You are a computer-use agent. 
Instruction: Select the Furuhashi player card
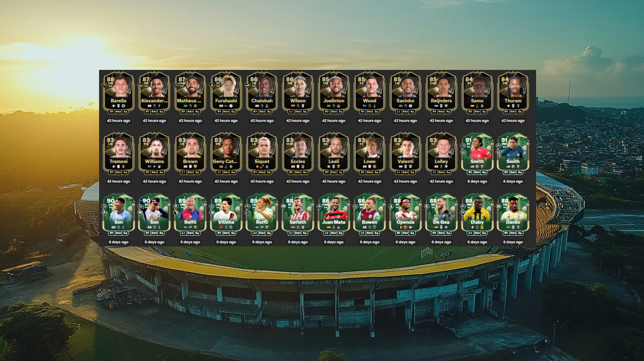point(226,92)
